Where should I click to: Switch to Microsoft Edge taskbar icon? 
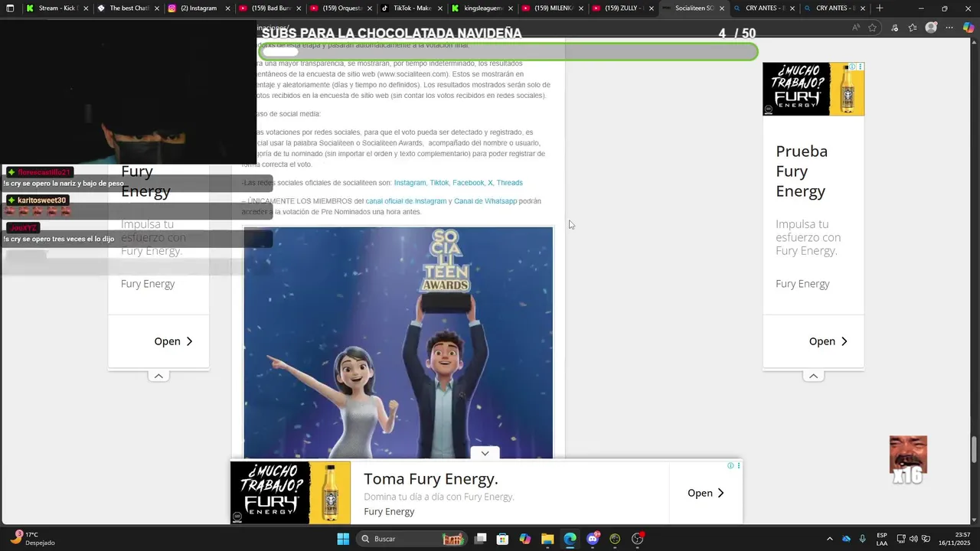point(570,539)
